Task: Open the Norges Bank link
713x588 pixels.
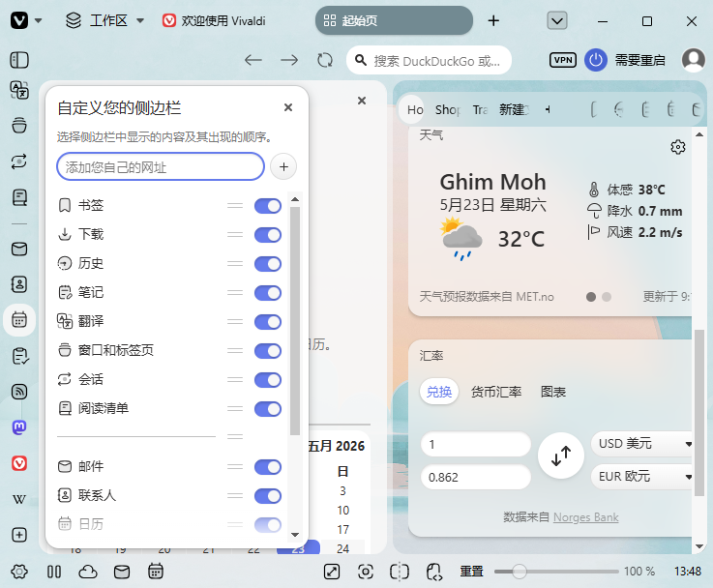Action: (x=585, y=517)
